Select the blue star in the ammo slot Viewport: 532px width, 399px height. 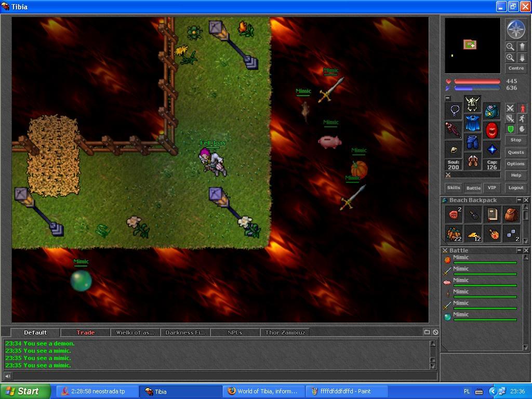pos(491,149)
